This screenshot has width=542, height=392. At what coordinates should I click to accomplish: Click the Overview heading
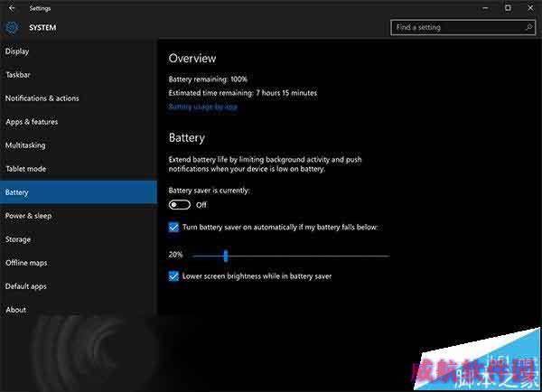pyautogui.click(x=192, y=59)
